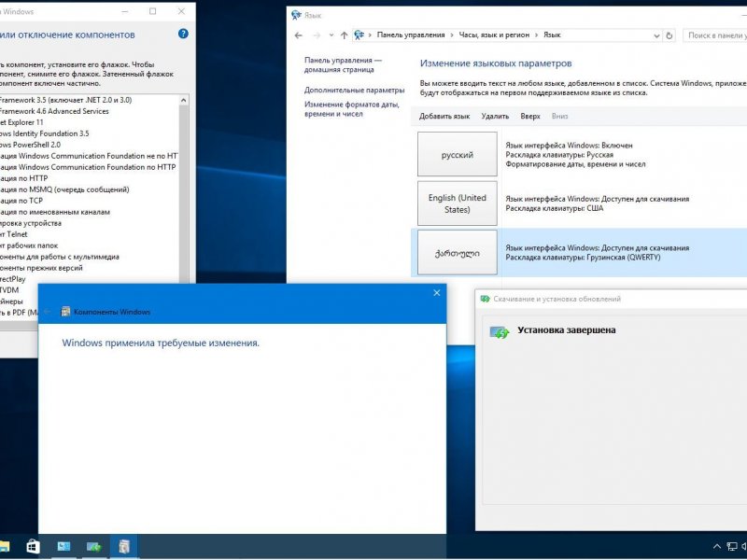Click the components list vertical scrollbar thumb

tap(183, 193)
